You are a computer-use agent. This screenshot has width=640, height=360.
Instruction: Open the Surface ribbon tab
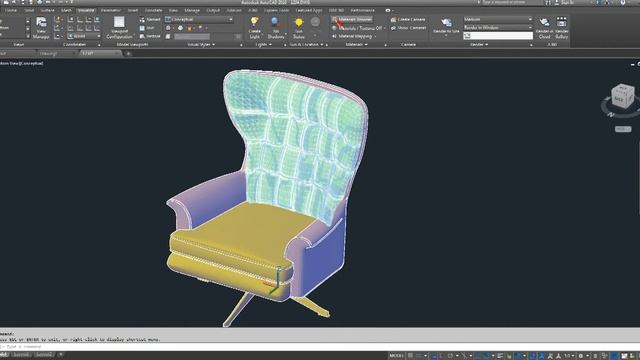pos(47,10)
